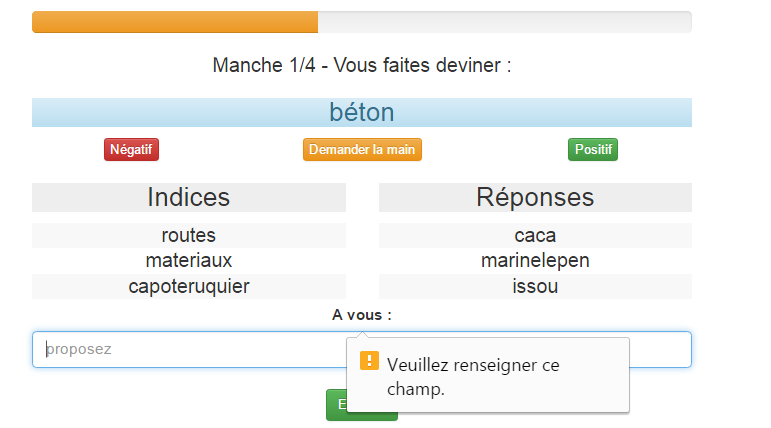Select the Réponses column header
771x428 pixels.
coord(535,197)
